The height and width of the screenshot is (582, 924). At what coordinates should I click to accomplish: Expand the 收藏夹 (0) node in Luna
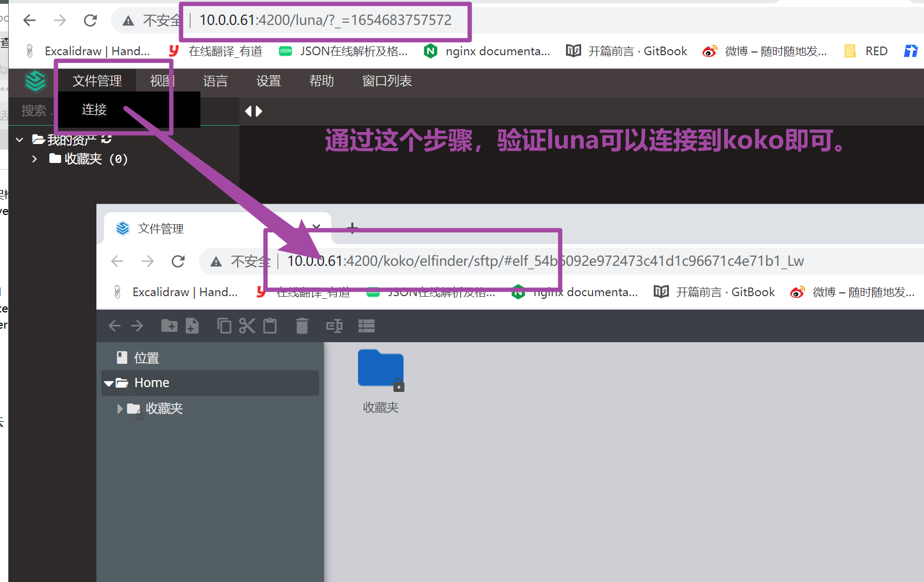pyautogui.click(x=35, y=159)
